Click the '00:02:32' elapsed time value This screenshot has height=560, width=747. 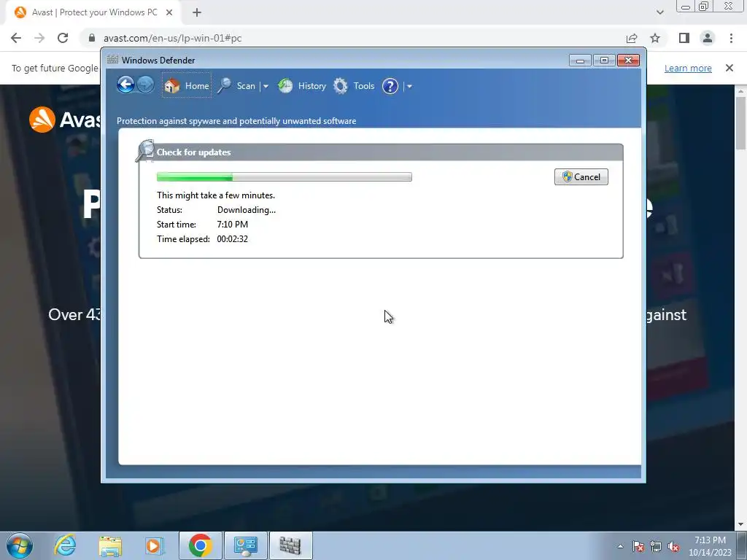233,239
